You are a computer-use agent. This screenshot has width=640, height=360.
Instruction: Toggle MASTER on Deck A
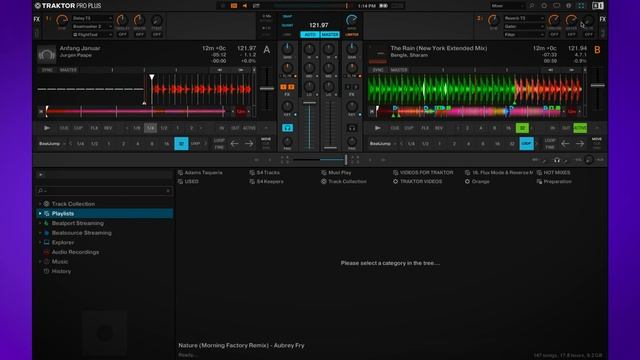[x=68, y=70]
